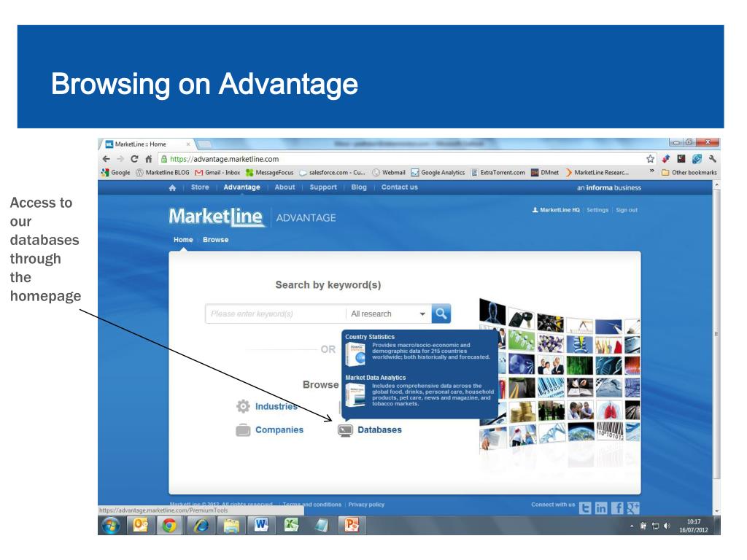Open the Privacy policy link
Viewport: 747px width, 560px height.
[x=366, y=505]
